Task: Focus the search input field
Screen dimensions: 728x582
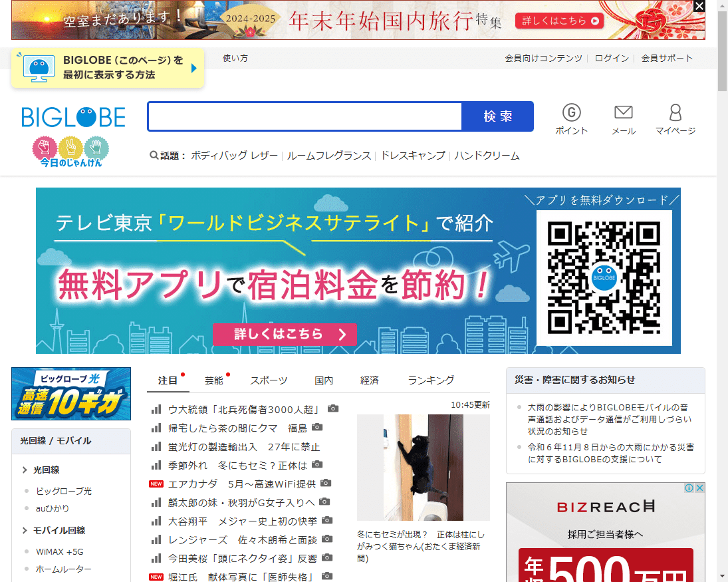Action: 305,116
